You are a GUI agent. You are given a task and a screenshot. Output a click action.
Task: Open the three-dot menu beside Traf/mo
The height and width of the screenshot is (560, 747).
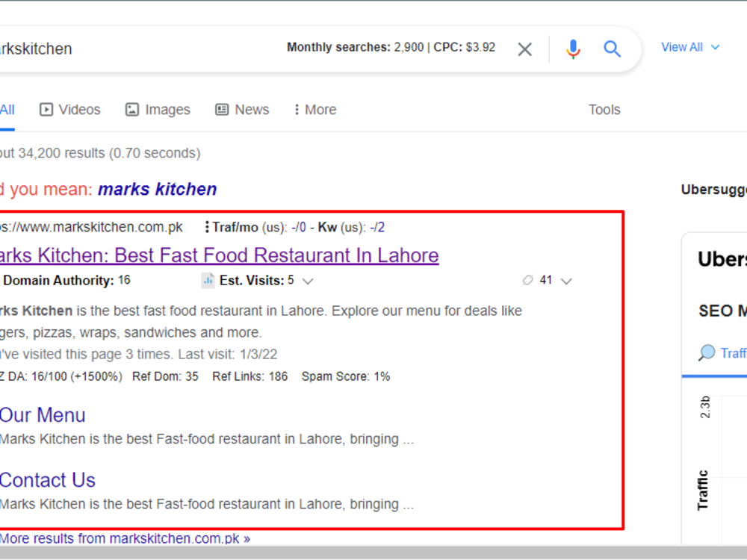pyautogui.click(x=207, y=227)
